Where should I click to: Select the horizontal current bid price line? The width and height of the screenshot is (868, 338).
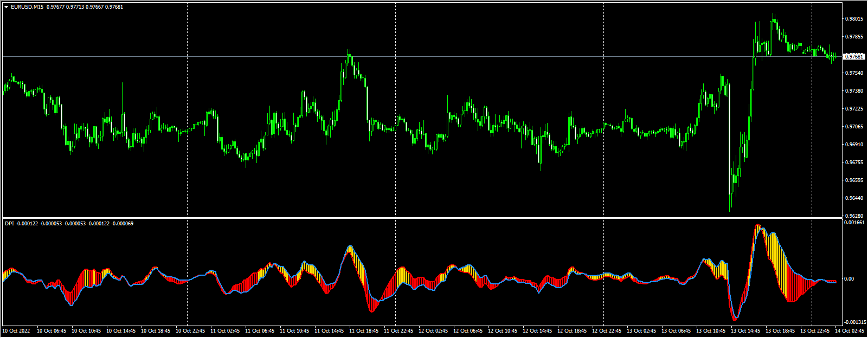pyautogui.click(x=434, y=56)
